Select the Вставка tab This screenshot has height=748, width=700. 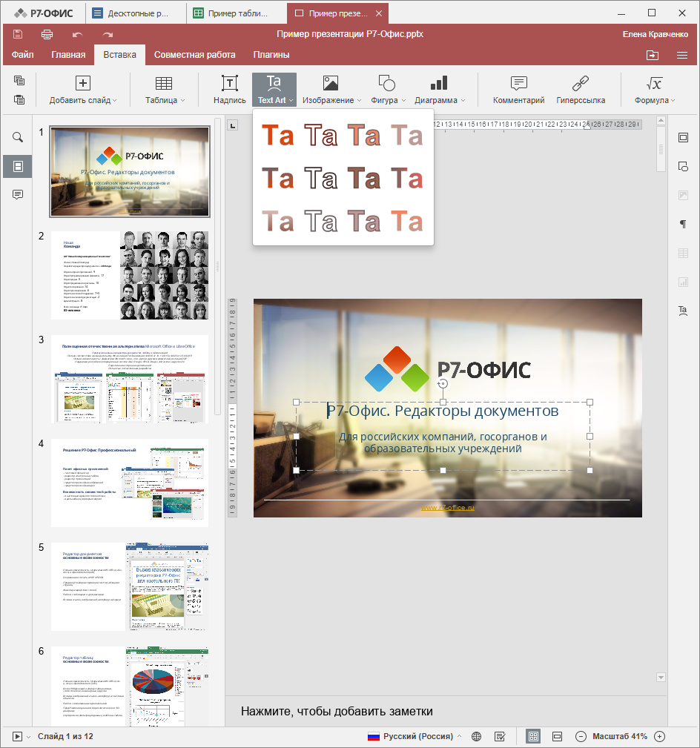120,55
